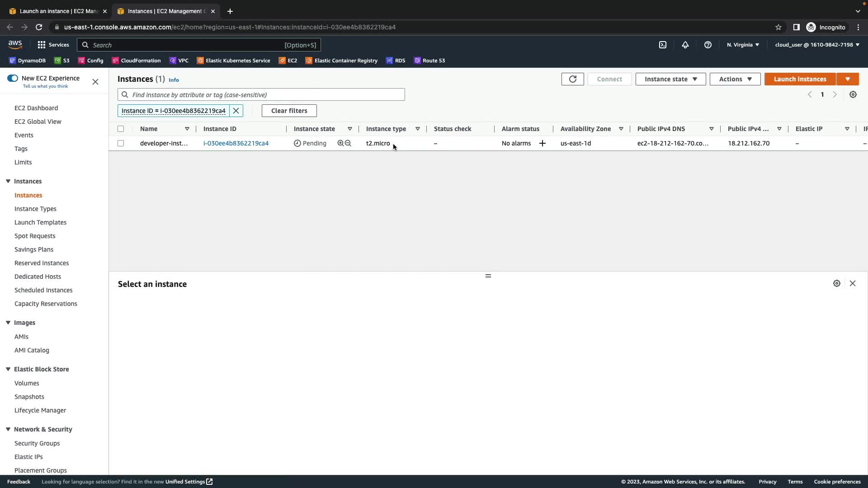This screenshot has height=488, width=868.
Task: Expand the Actions dropdown menu
Action: point(735,79)
